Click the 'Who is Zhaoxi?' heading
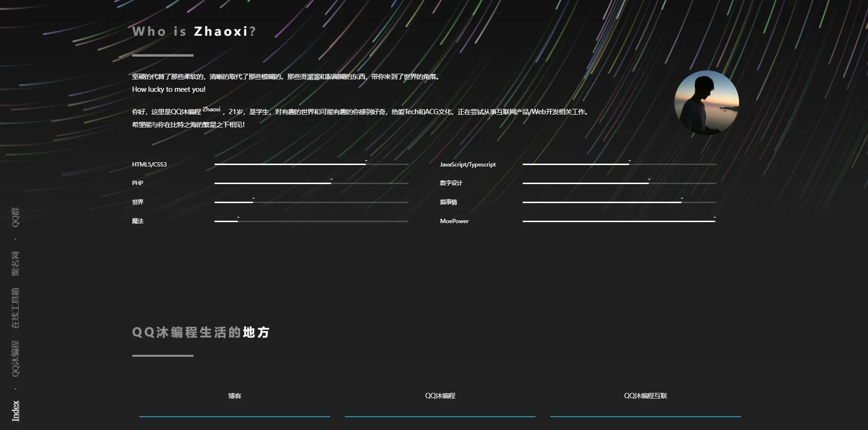 (194, 31)
